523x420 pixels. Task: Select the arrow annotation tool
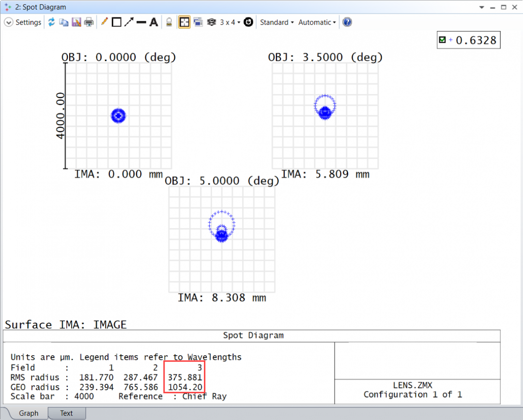[129, 22]
